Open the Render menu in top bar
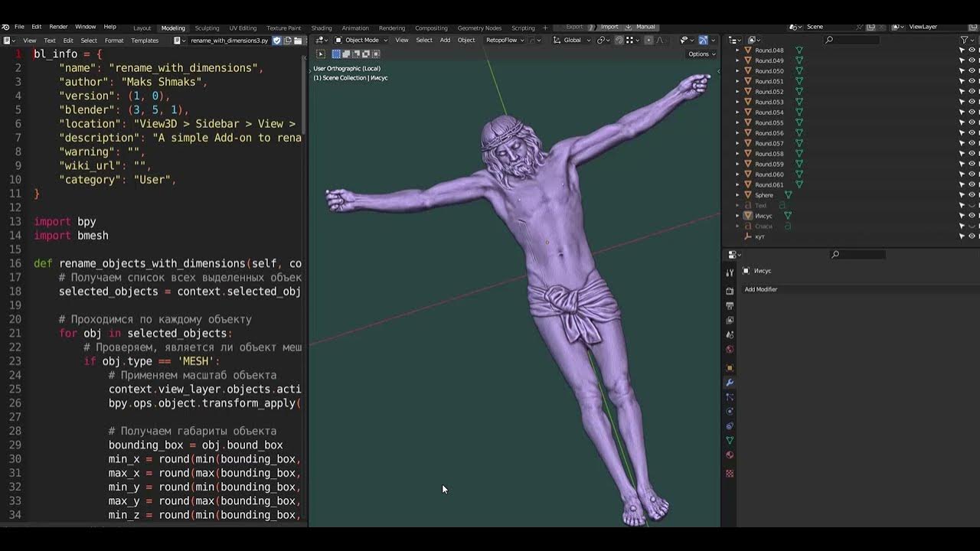The width and height of the screenshot is (980, 551). [x=58, y=27]
